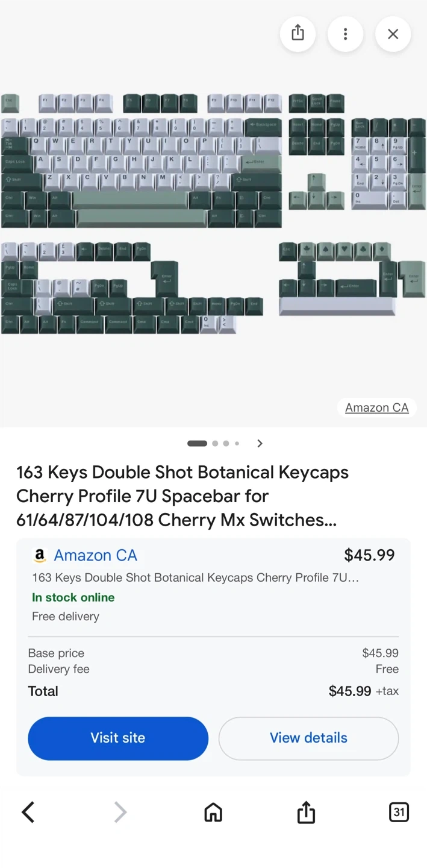Image resolution: width=427 pixels, height=868 pixels.
Task: Go to the browser home page icon
Action: coord(213,812)
